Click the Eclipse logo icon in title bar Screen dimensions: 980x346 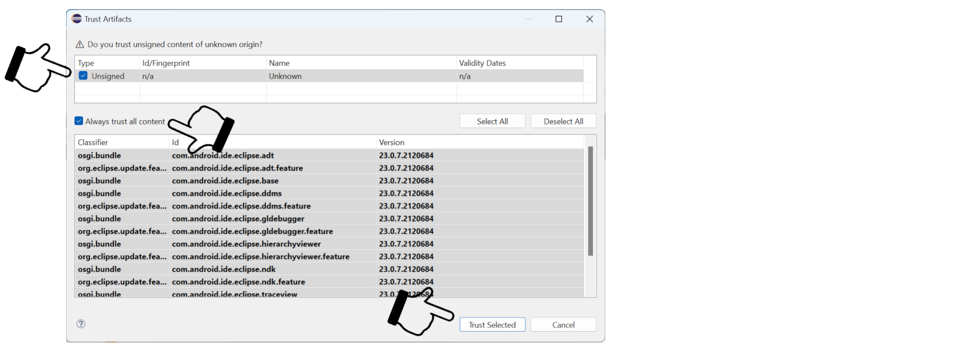(77, 19)
